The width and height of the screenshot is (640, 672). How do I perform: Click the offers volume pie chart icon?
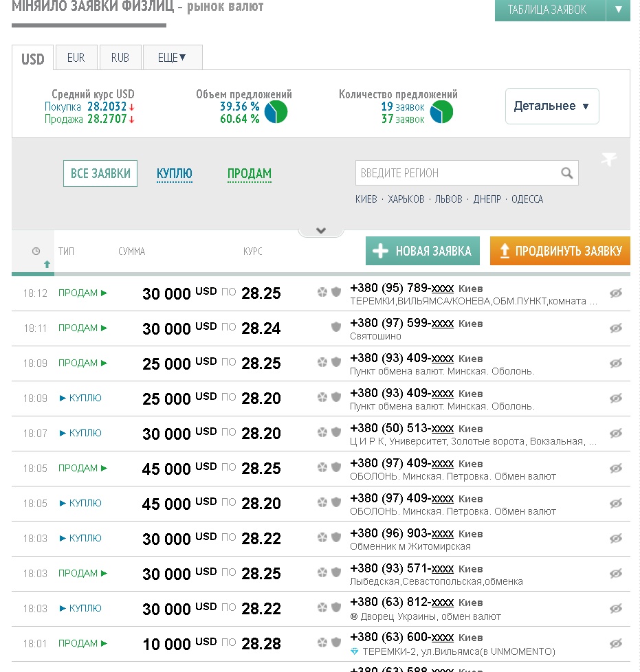click(x=276, y=112)
